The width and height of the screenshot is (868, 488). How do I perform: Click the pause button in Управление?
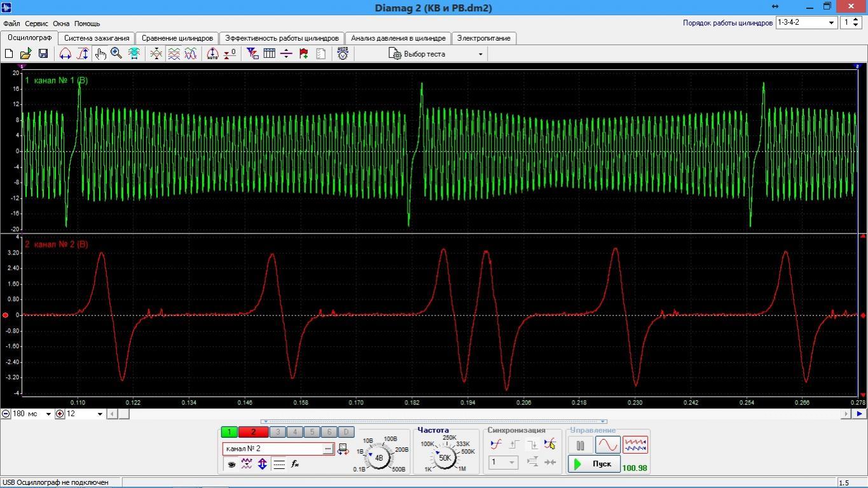[580, 445]
